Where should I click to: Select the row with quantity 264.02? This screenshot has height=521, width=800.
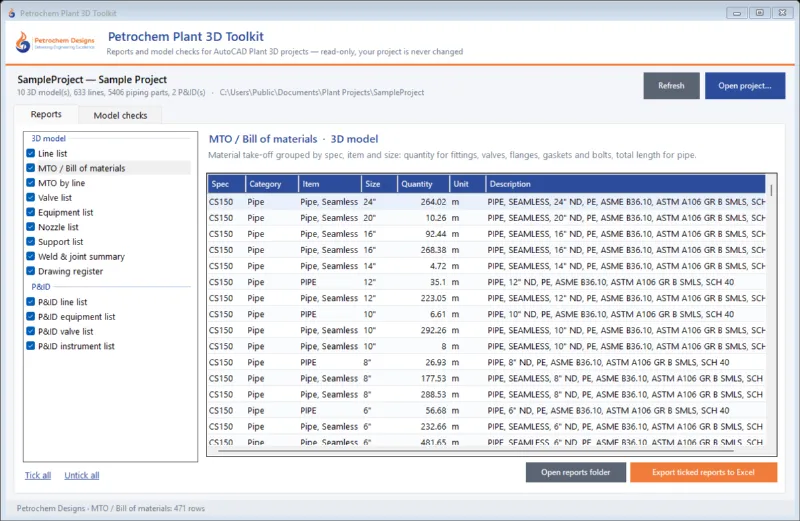pos(486,202)
